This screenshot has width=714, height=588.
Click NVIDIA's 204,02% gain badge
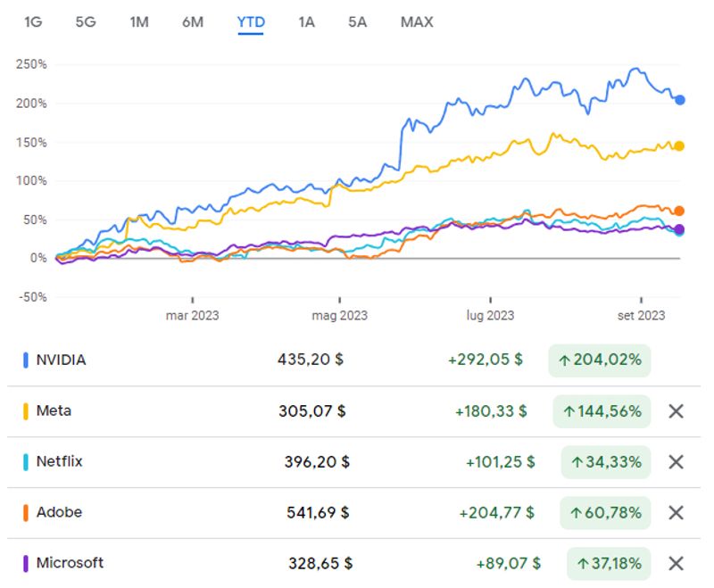tap(600, 360)
